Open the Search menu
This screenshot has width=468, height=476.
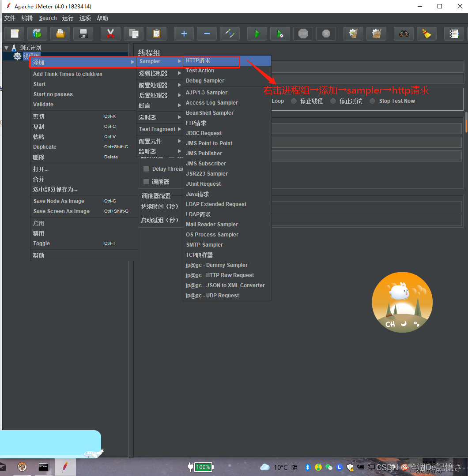click(x=48, y=18)
